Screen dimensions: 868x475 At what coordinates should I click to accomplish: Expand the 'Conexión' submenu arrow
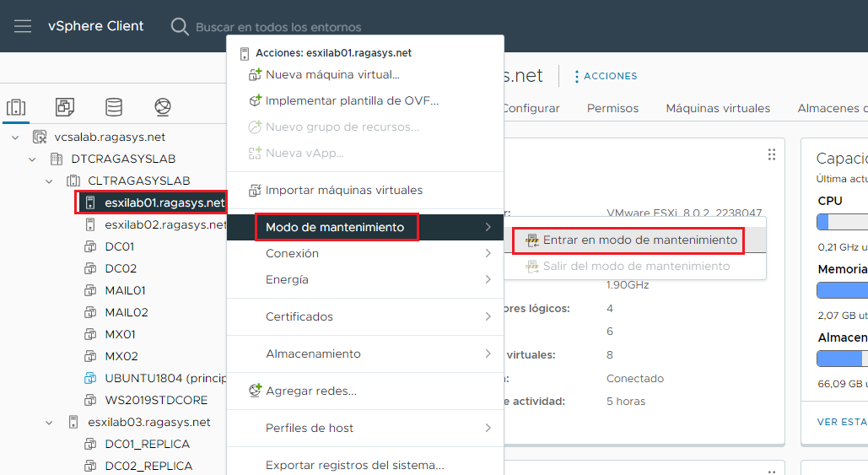pos(488,254)
